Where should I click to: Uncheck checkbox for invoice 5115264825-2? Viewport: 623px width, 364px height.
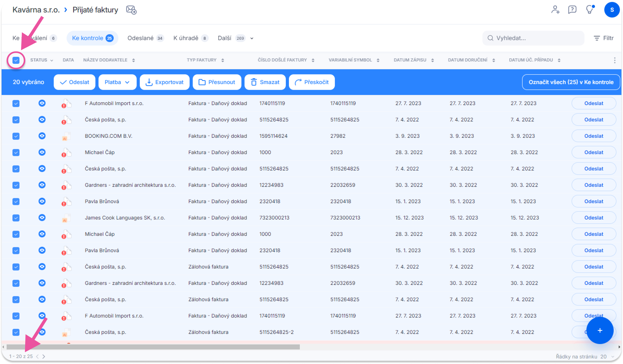pos(16,332)
